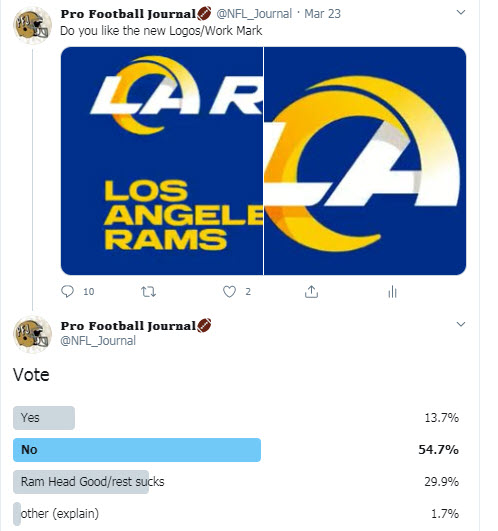
Task: Open the @NFL_Journal handle in top tweet
Action: [254, 14]
